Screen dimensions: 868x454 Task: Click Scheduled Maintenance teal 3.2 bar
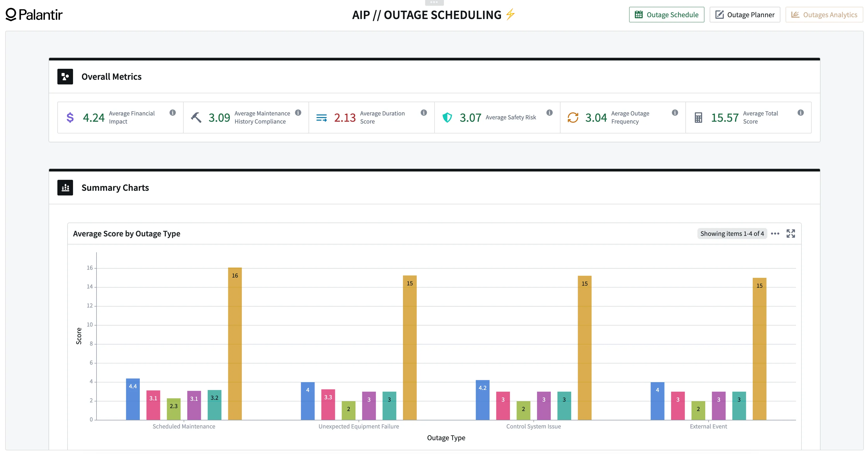coord(214,405)
